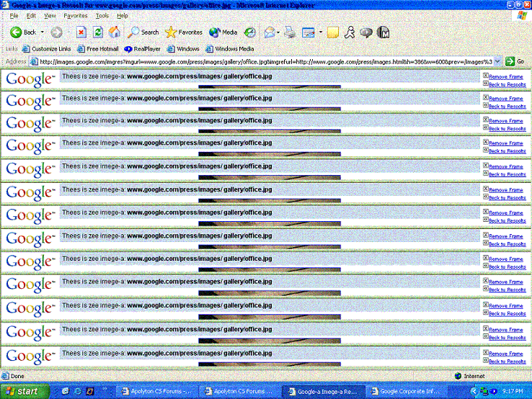Image resolution: width=532 pixels, height=399 pixels.
Task: Open the Tools menu
Action: [x=102, y=15]
